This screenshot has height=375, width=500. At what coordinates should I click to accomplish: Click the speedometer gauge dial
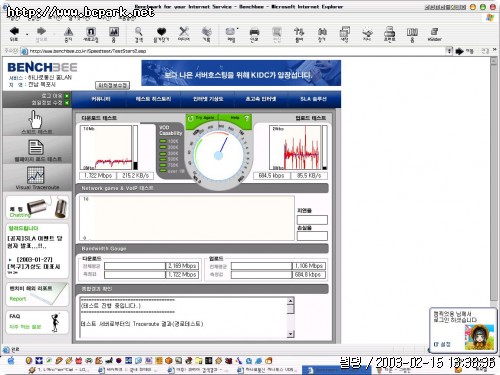click(219, 156)
